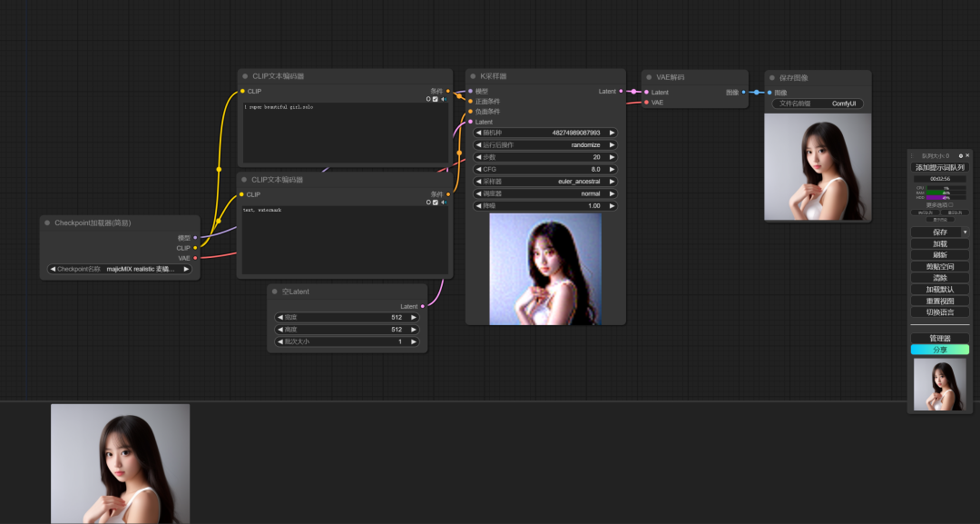Viewport: 980px width, 524px height.
Task: Click the CFG 8.0 value field
Action: click(545, 170)
